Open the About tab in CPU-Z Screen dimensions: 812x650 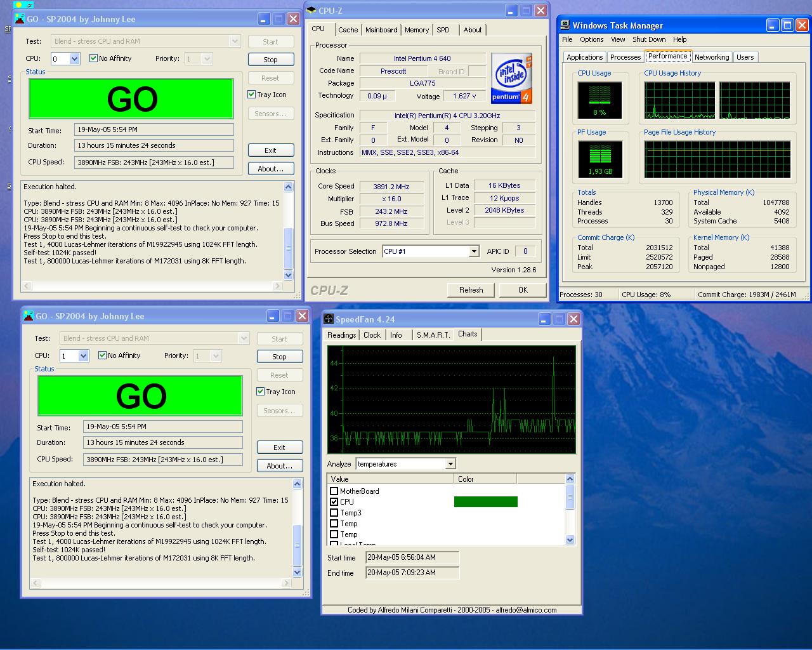(x=473, y=30)
